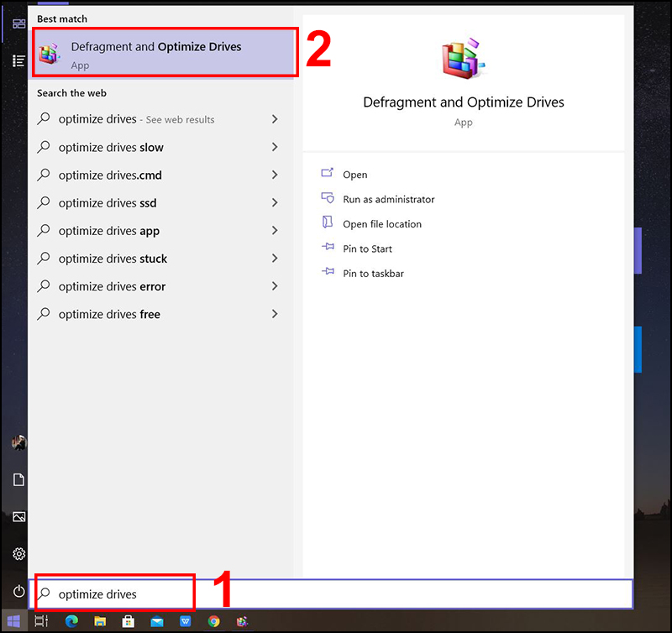Open Mail app from taskbar
This screenshot has height=633, width=672.
(x=157, y=621)
